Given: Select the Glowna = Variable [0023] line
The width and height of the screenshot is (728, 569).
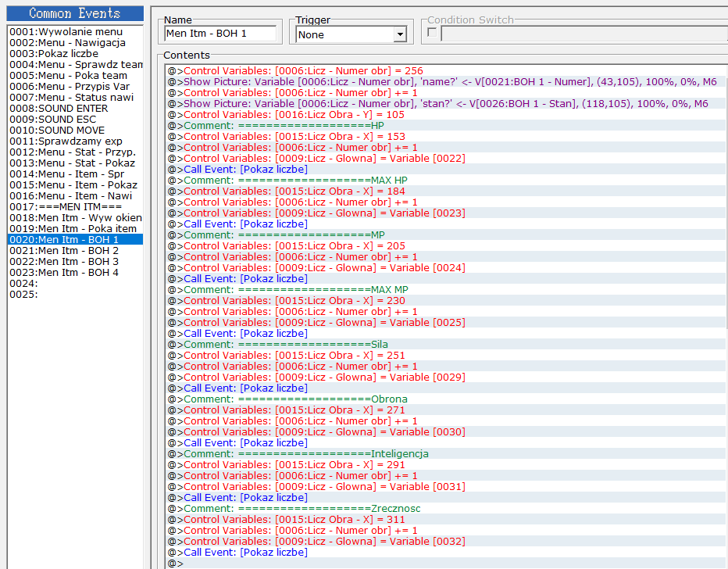Looking at the screenshot, I should [445, 213].
